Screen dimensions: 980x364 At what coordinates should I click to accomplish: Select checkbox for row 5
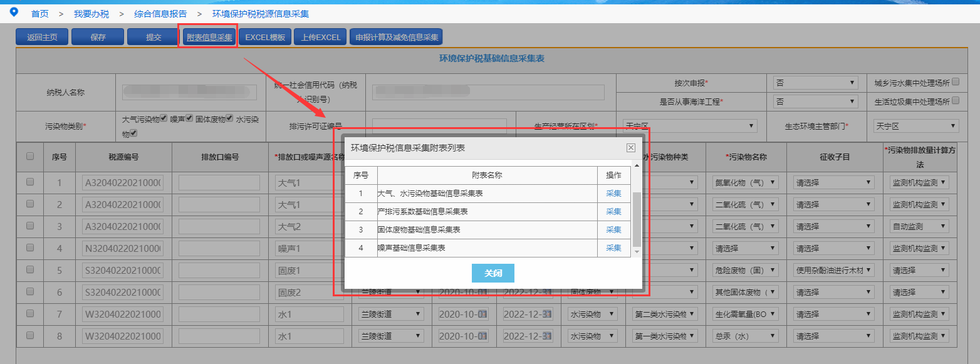click(30, 270)
